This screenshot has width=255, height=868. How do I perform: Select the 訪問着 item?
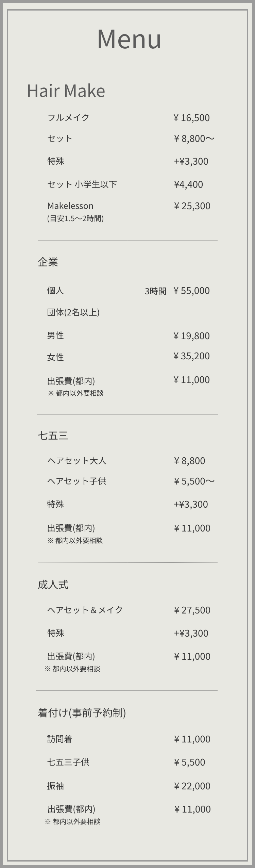coord(60,739)
